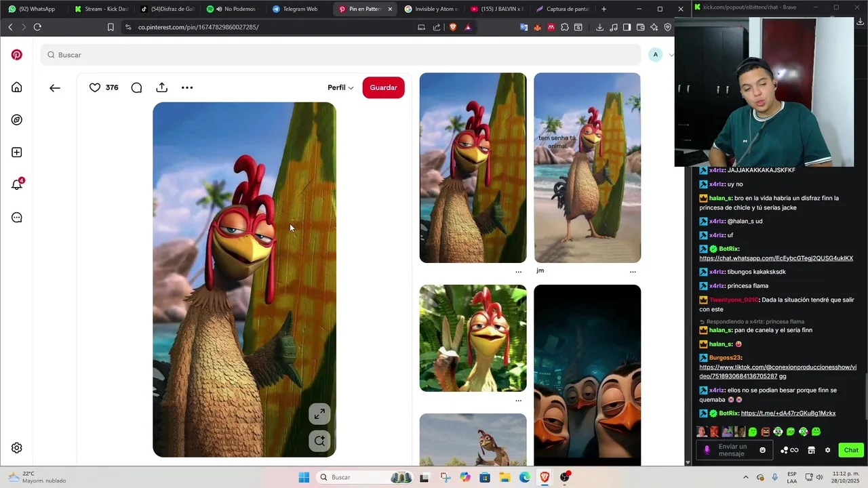This screenshot has height=488, width=868.
Task: Open File Explorer from the taskbar
Action: (x=505, y=477)
